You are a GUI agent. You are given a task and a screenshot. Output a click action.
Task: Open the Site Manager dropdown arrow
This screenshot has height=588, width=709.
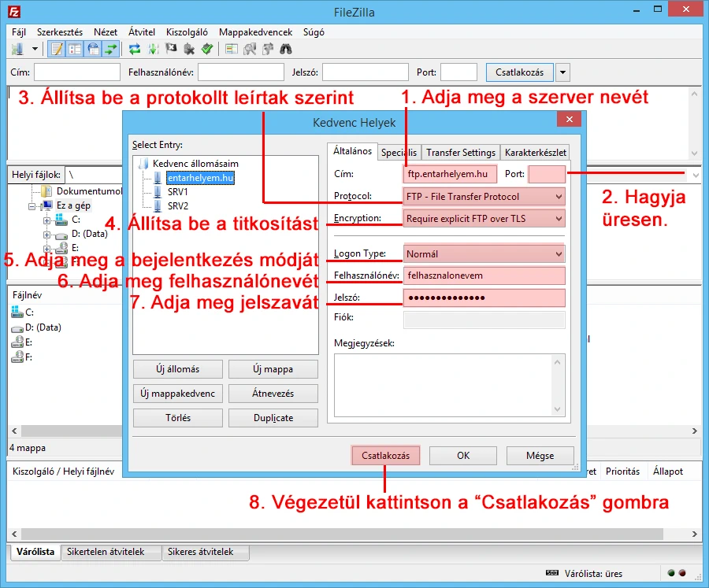pos(35,49)
